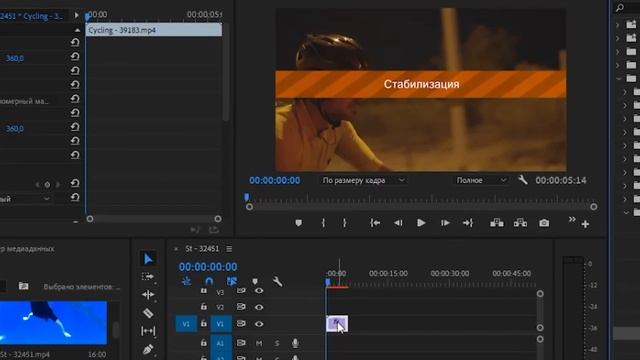This screenshot has width=640, height=360.
Task: Hide track V3 with the eye icon
Action: (259, 291)
